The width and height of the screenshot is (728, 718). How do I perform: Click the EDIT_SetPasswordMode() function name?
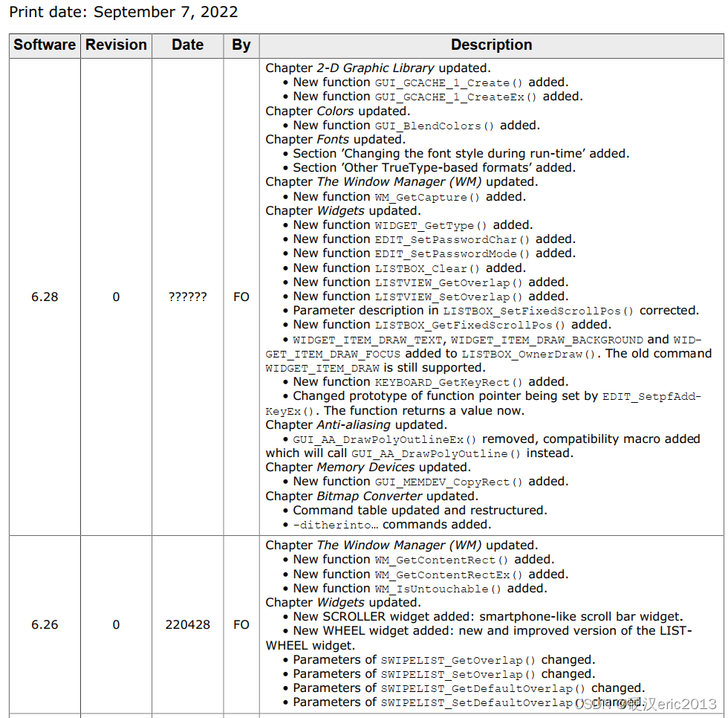click(452, 254)
